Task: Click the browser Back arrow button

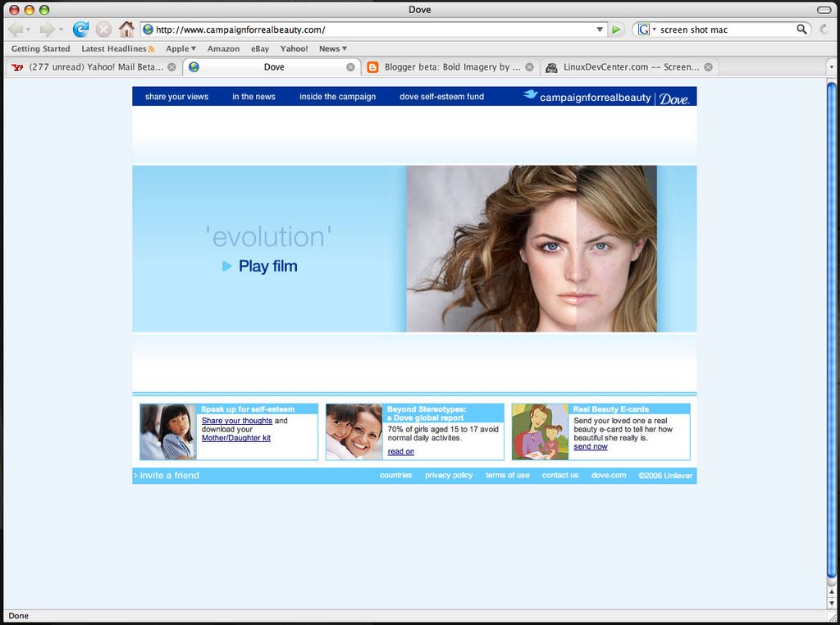Action: point(15,29)
